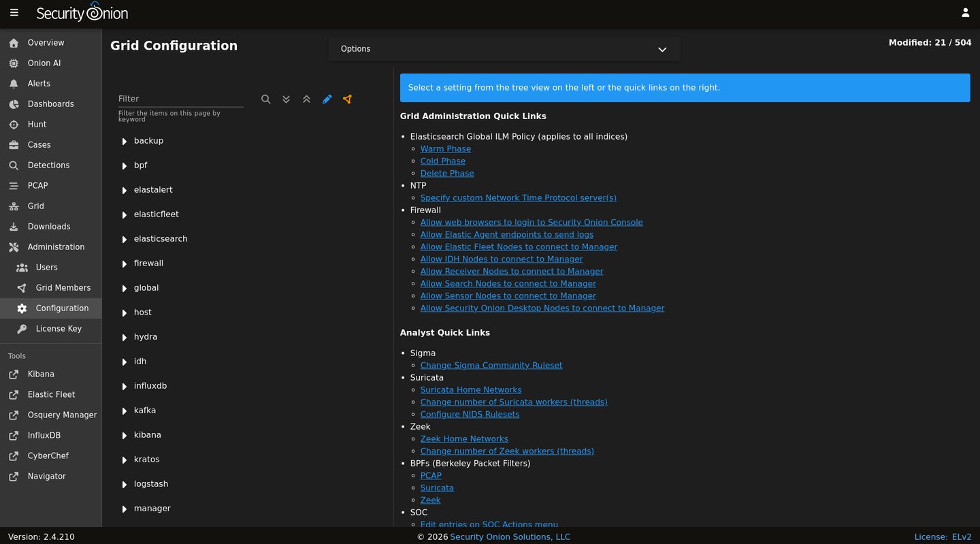Click the Kibana external link icon
Image resolution: width=980 pixels, height=544 pixels.
click(x=14, y=374)
